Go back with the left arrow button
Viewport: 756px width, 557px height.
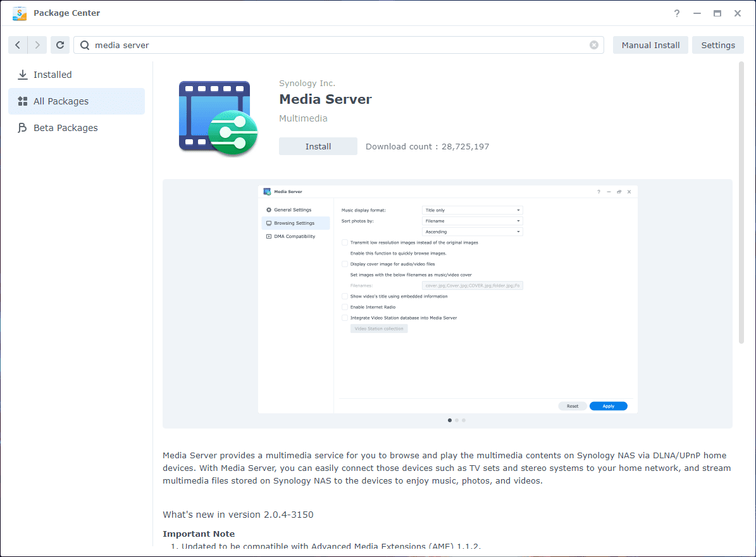(x=18, y=45)
